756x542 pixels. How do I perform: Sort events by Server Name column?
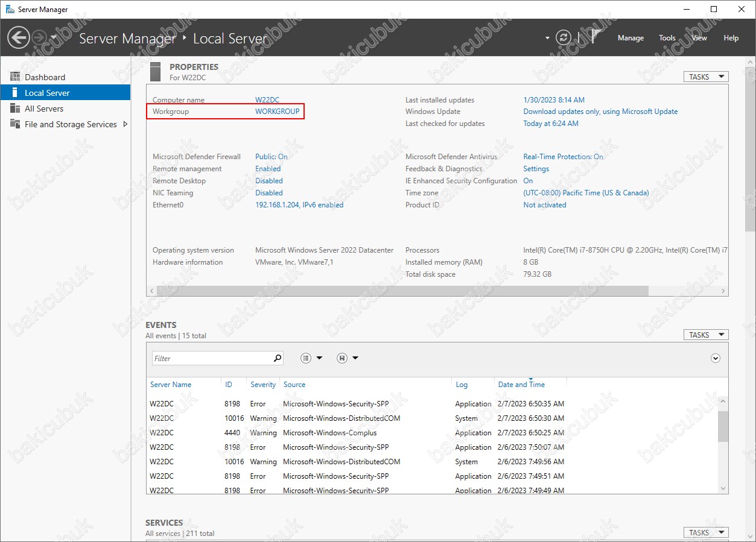coord(171,385)
